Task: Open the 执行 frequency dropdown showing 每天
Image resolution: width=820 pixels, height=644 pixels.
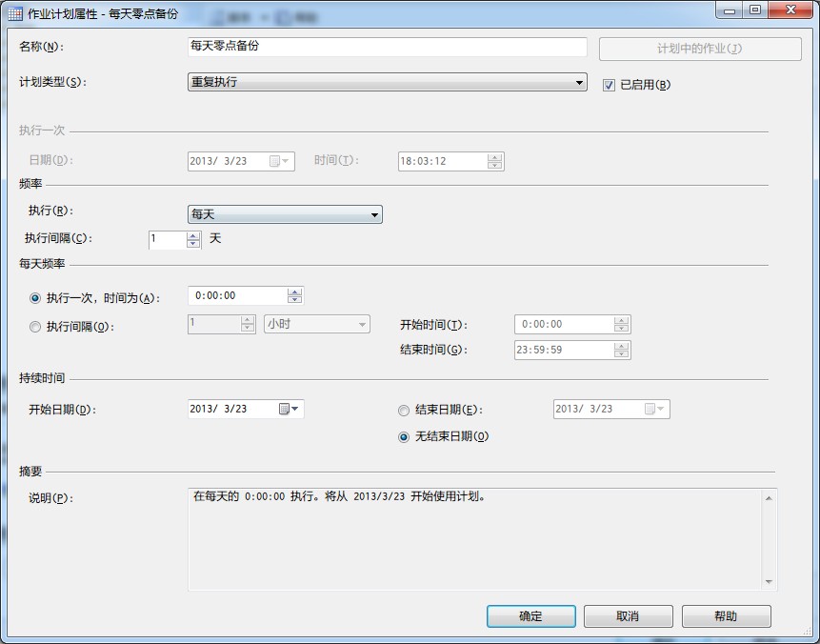Action: click(285, 214)
